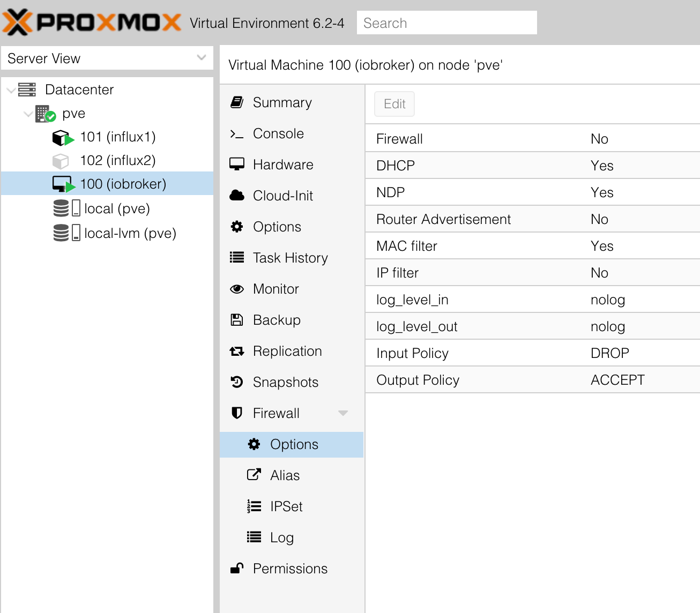The width and height of the screenshot is (700, 613).
Task: Click the Edit button
Action: pos(394,104)
